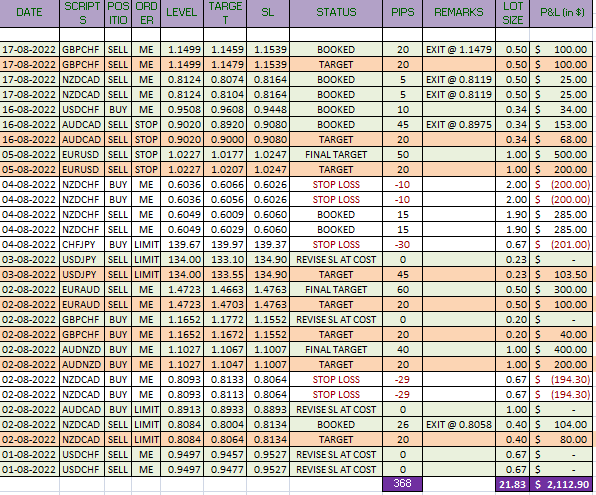Screen dimensions: 596x495
Task: Click the target cell 0.8104
Action: (x=225, y=95)
